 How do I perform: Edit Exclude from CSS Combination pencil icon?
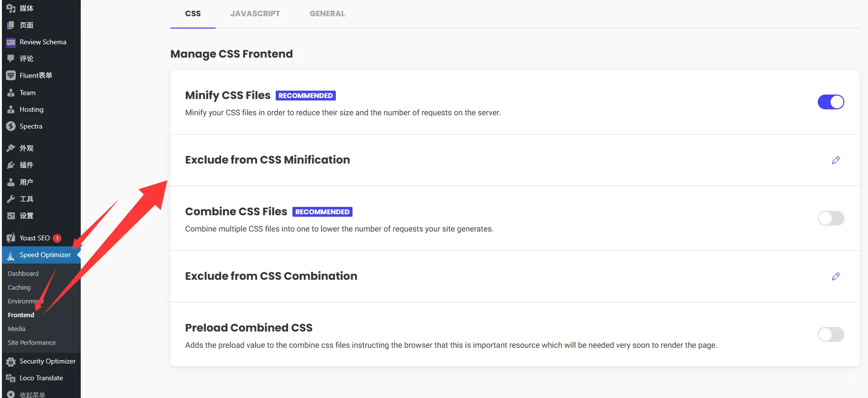[836, 276]
